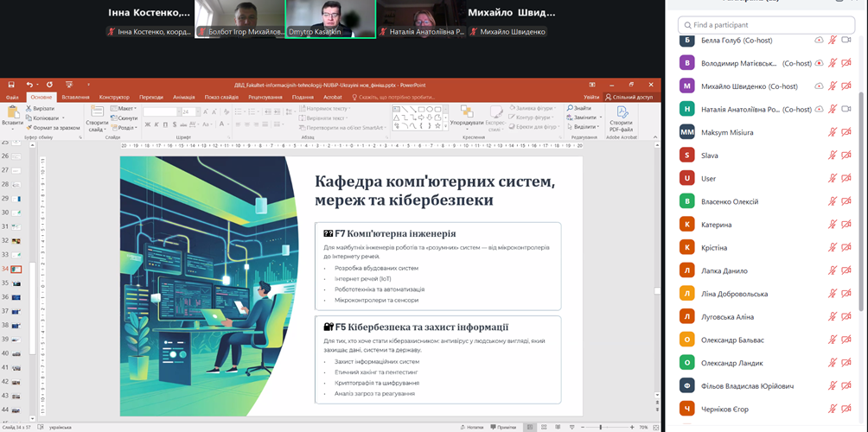Open the Arrange (Упорядкувати) tool
The image size is (868, 432).
(x=467, y=118)
